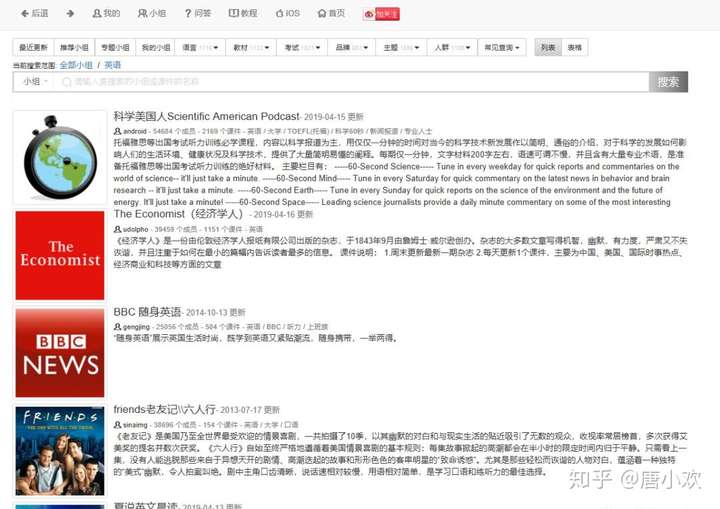Open the iOS app link
720x509 pixels.
(x=287, y=13)
